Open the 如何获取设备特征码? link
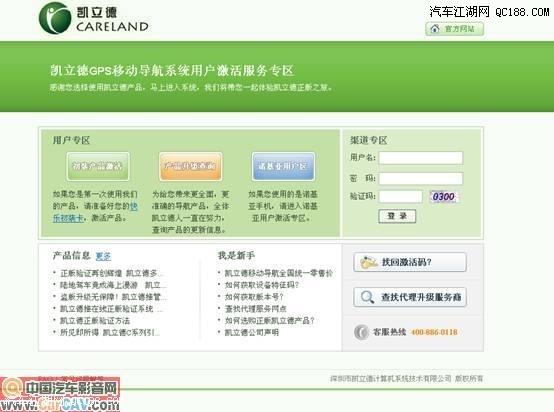This screenshot has height=412, width=554. pos(262,285)
